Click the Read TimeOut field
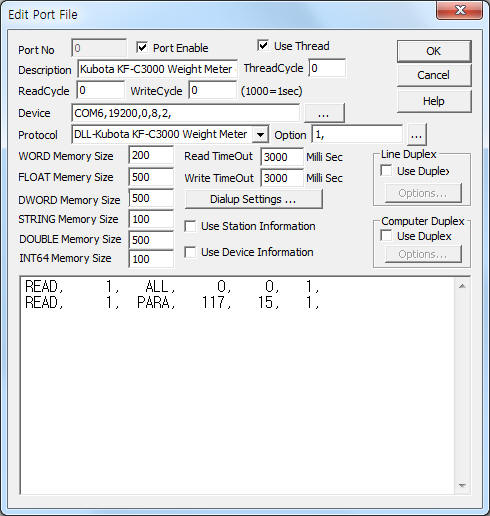490x516 pixels. (x=282, y=157)
